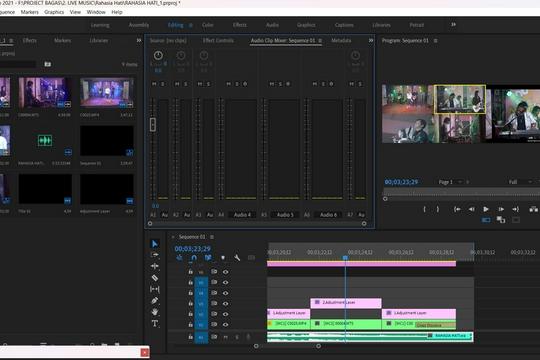The height and width of the screenshot is (360, 540).
Task: Select the Hand tool
Action: [x=155, y=312]
